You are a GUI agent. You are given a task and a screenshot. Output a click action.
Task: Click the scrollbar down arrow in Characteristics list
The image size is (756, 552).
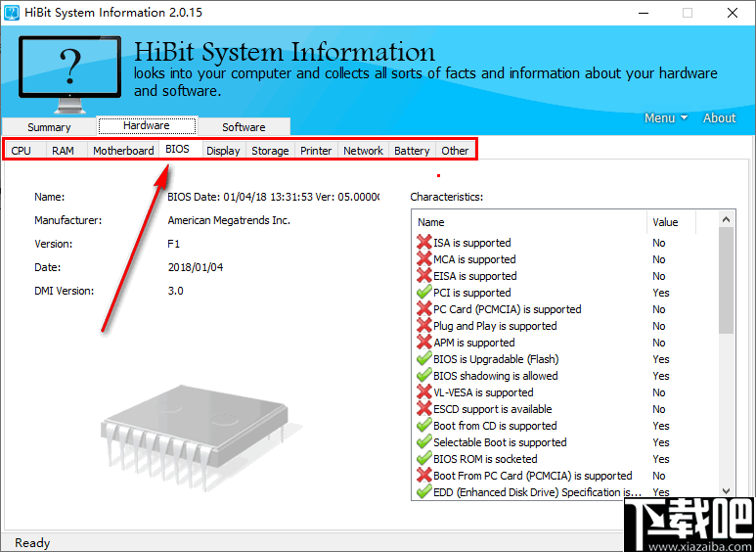point(726,491)
